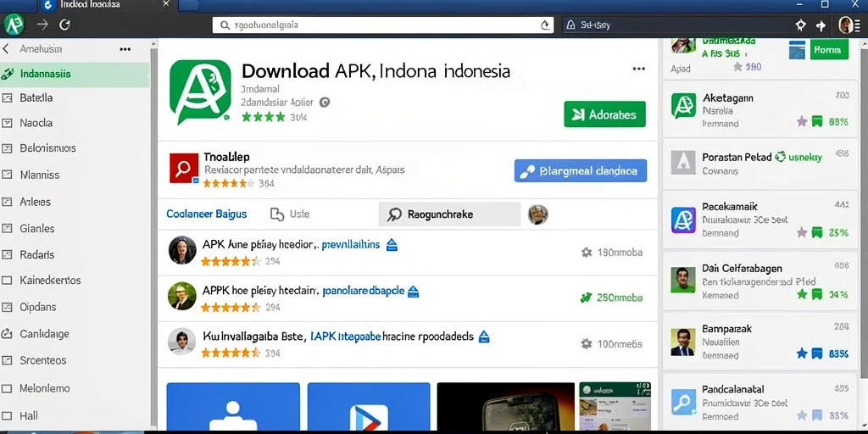Image resolution: width=868 pixels, height=434 pixels.
Task: Click the reload icon inside address bar
Action: pos(545,25)
